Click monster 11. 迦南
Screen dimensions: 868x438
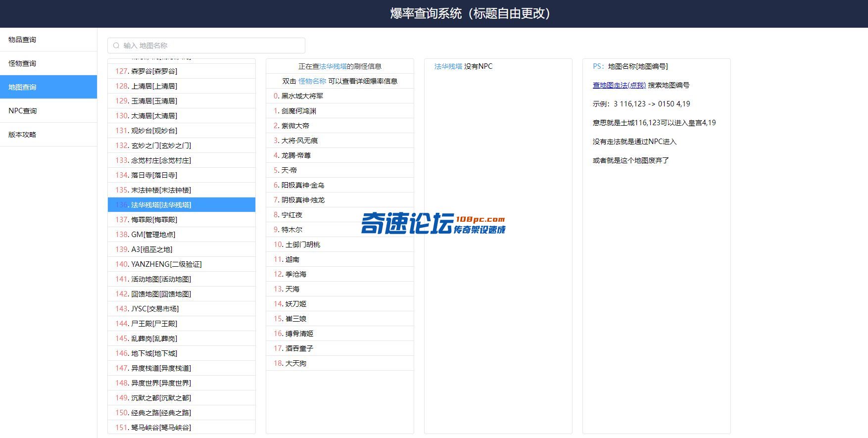coord(340,259)
